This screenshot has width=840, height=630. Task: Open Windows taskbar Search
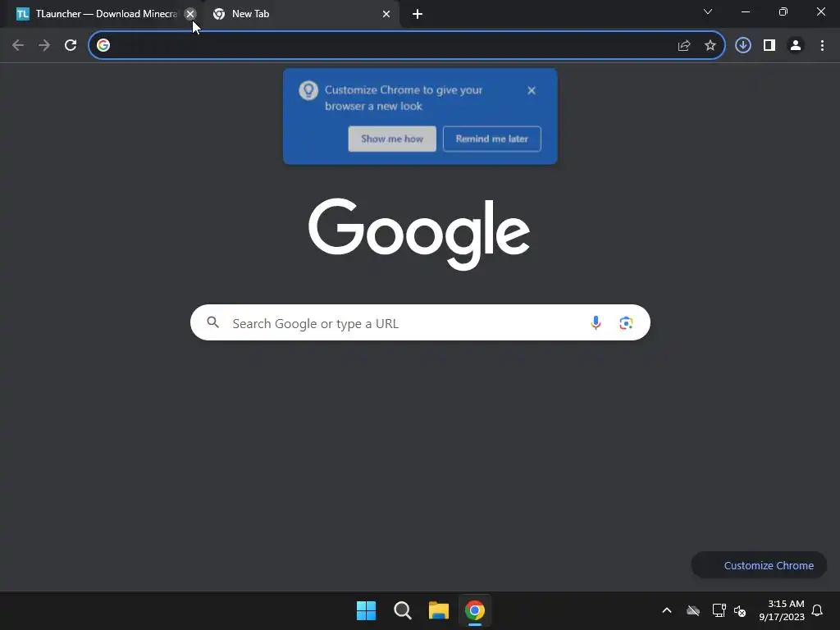coord(402,610)
